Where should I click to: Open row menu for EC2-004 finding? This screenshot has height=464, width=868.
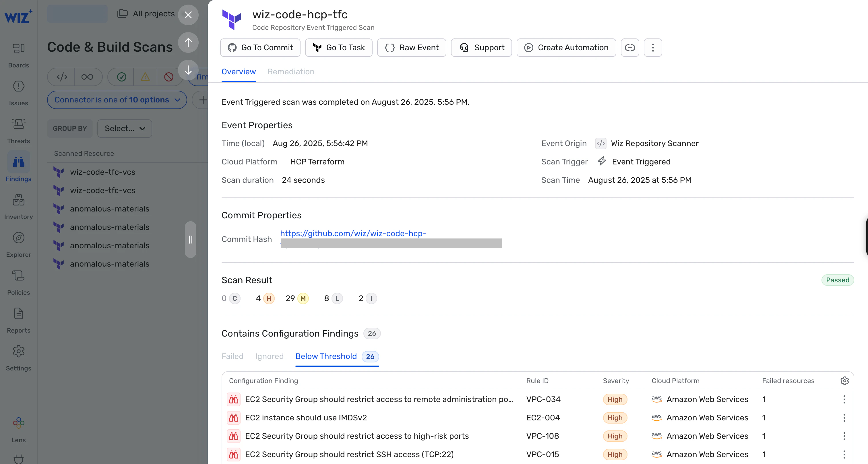(844, 418)
